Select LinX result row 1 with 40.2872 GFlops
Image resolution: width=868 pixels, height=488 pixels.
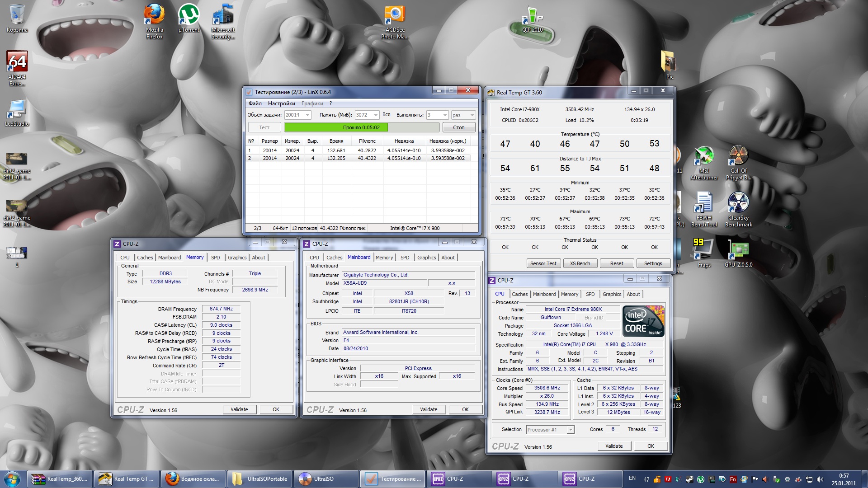pyautogui.click(x=359, y=150)
